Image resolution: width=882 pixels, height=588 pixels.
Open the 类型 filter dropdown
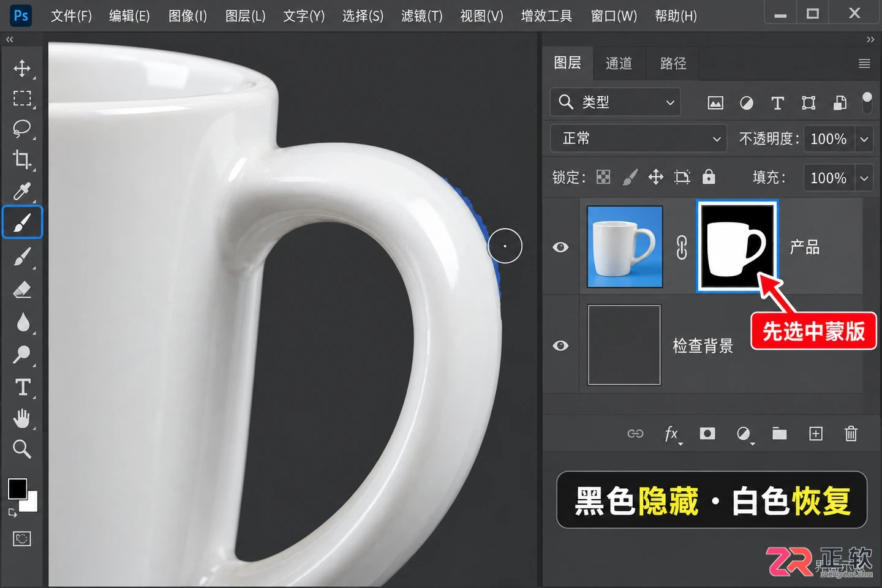(x=616, y=102)
